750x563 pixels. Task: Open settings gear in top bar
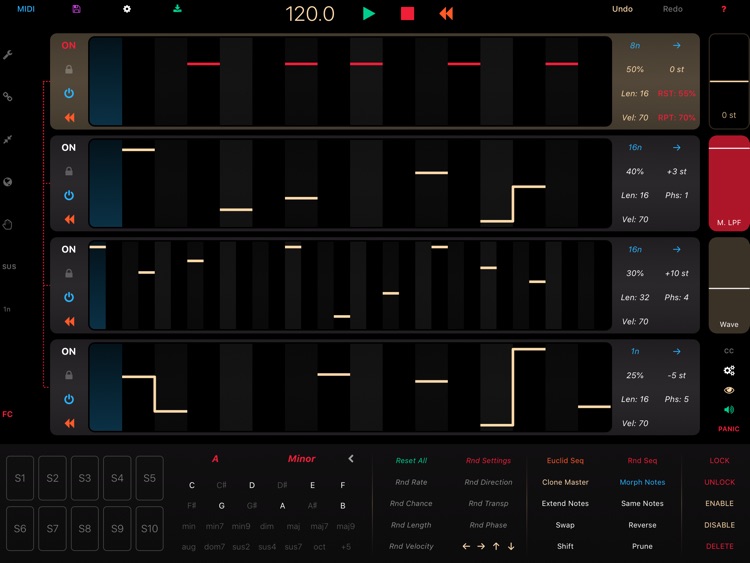pos(127,9)
